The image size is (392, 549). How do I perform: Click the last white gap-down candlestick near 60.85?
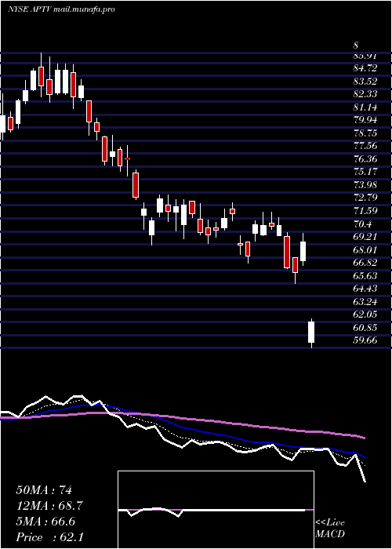311,333
